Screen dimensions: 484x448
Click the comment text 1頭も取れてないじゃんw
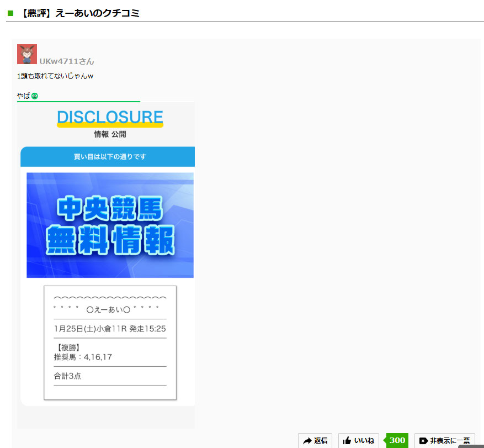[x=55, y=76]
